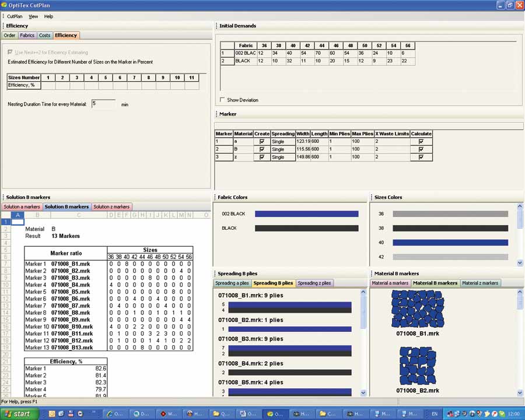Open Spreading type Single for marker 2
The width and height of the screenshot is (525, 420).
click(x=282, y=149)
